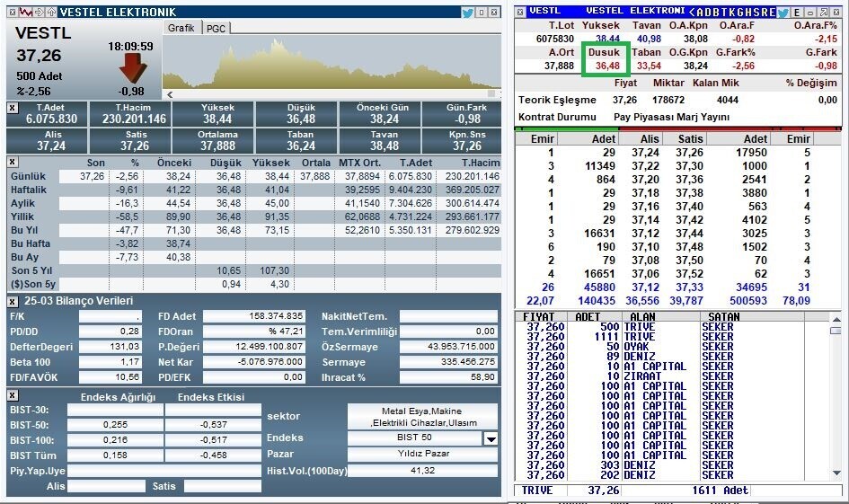Click the Twitter bird icon in the left window title bar

[468, 12]
